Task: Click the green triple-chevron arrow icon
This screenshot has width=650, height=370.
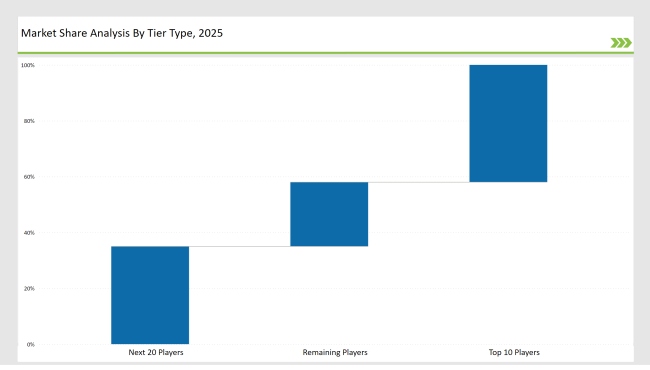Action: 621,43
